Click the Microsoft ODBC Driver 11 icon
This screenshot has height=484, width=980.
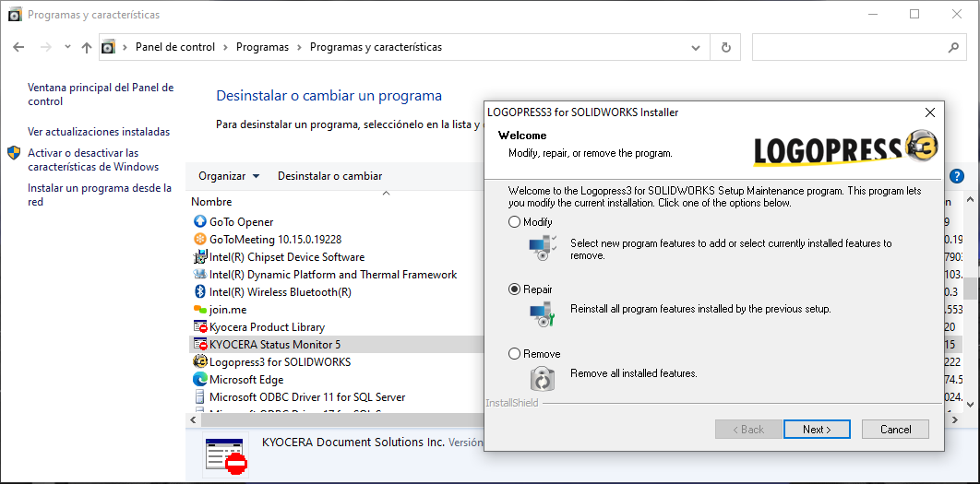coord(200,396)
